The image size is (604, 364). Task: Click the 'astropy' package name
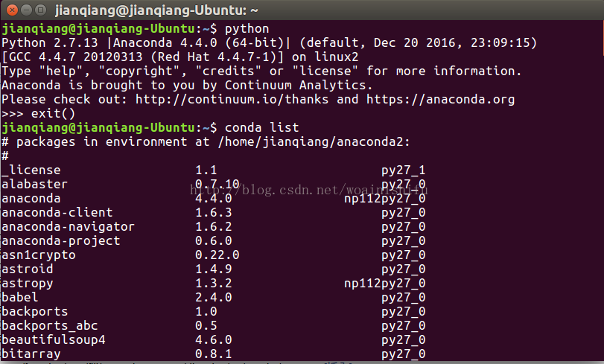28,283
